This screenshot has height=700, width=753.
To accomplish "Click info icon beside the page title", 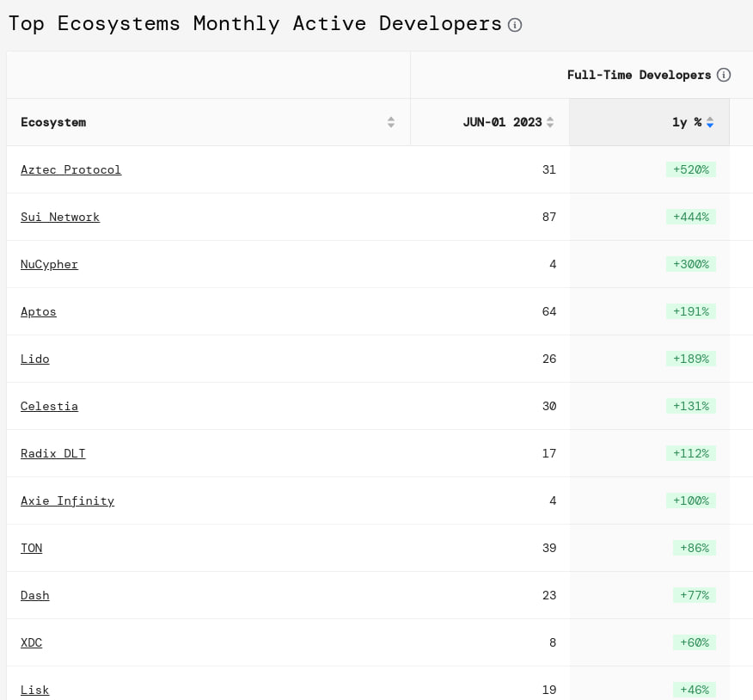I will click(x=515, y=25).
